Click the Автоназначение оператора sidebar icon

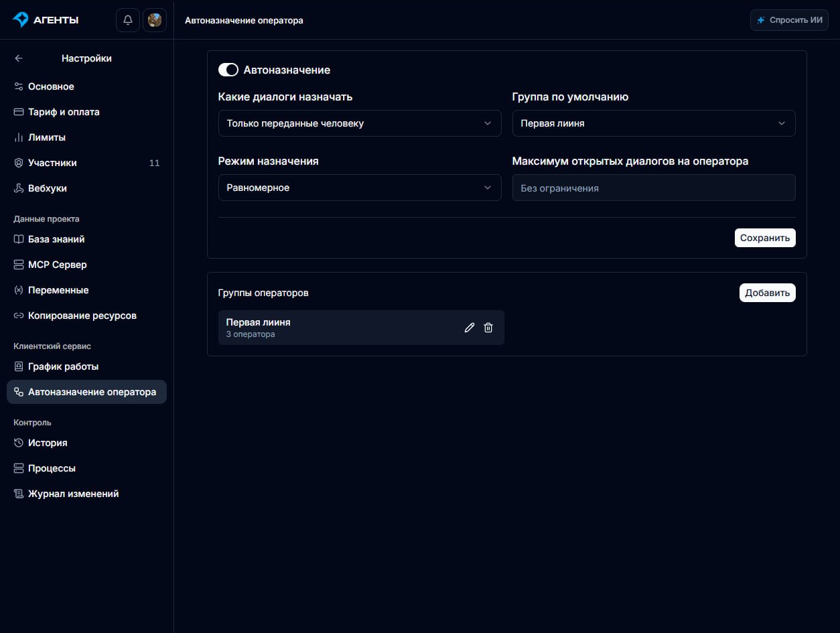pyautogui.click(x=19, y=392)
